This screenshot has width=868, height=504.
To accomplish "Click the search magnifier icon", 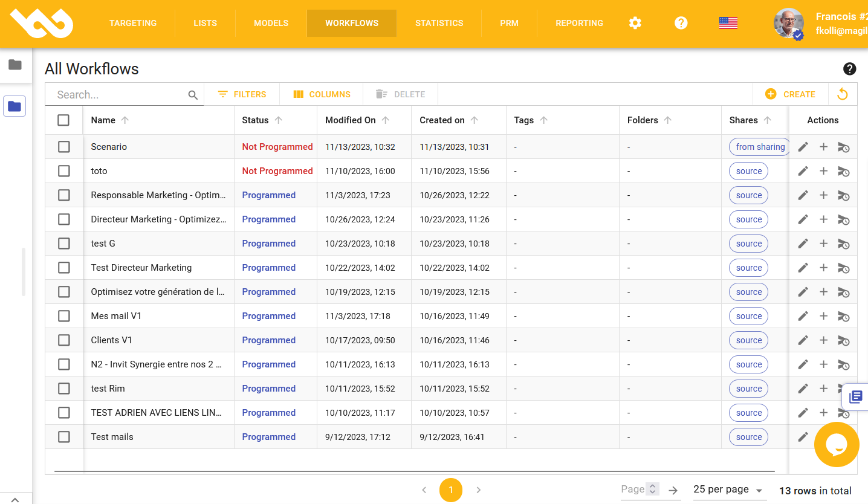I will 193,95.
